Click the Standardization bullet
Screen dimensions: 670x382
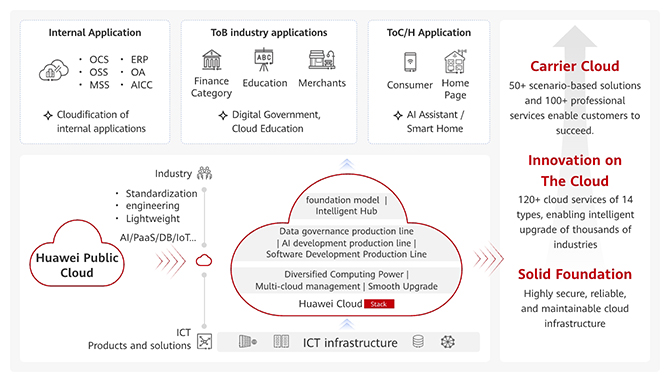coord(162,194)
